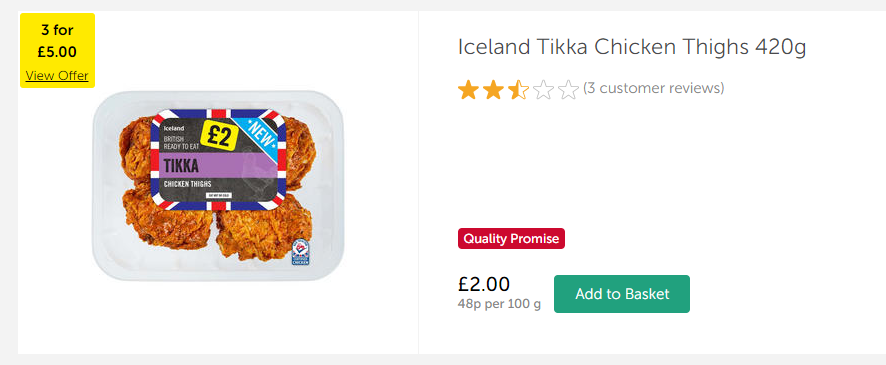The height and width of the screenshot is (365, 886).
Task: Click the CHICKEN THIGHS text on the pack label
Action: pyautogui.click(x=188, y=184)
